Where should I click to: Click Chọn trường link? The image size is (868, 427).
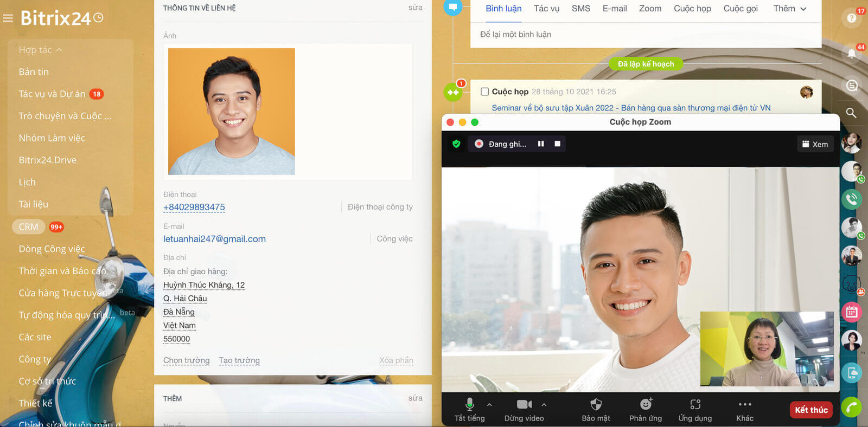click(186, 360)
